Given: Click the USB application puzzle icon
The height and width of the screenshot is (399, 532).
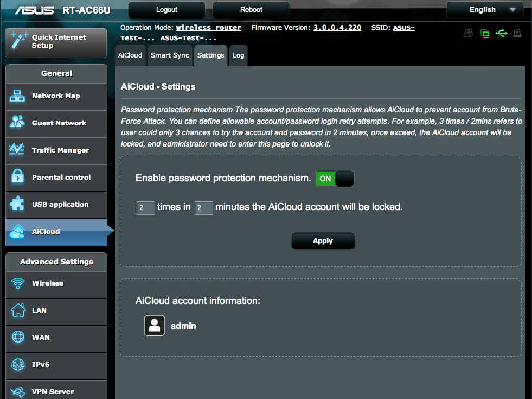Looking at the screenshot, I should pos(18,205).
